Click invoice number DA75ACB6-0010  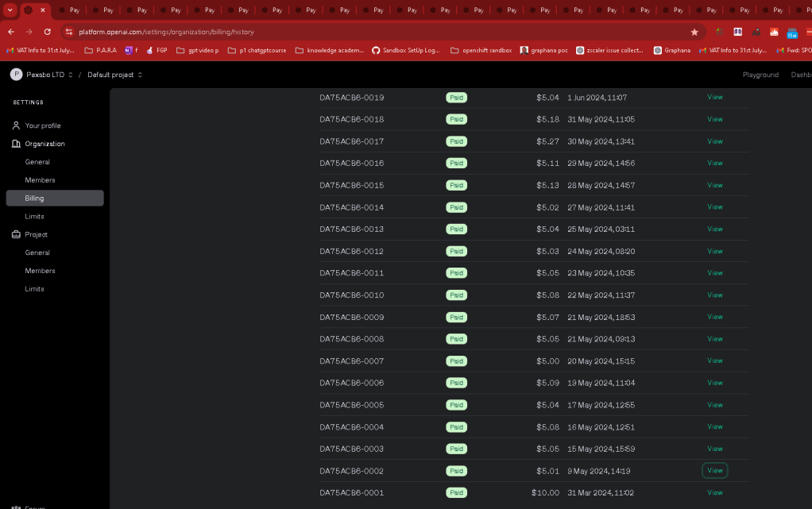click(x=352, y=295)
